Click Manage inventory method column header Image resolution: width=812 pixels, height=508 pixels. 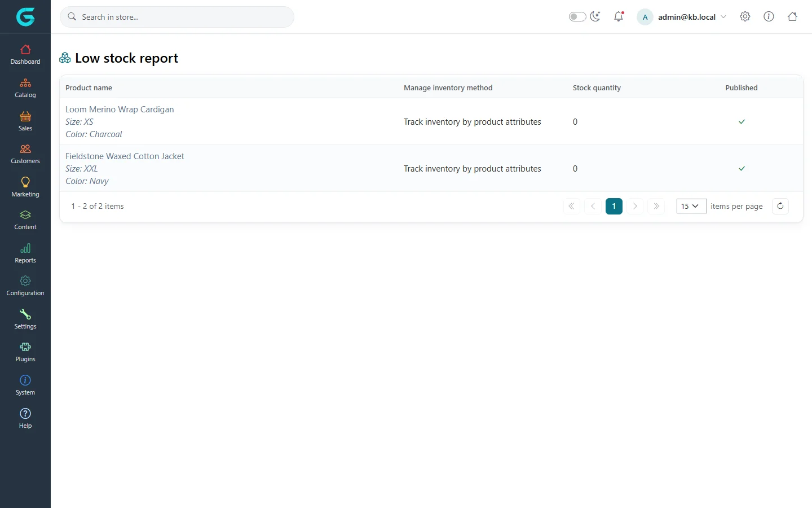[448, 87]
